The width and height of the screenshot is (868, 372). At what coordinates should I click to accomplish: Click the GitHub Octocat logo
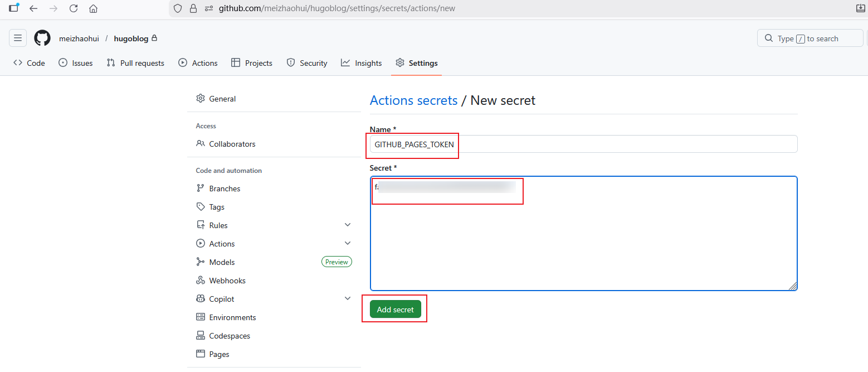pos(42,38)
